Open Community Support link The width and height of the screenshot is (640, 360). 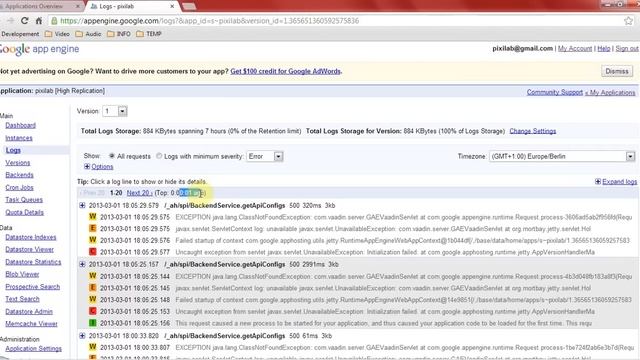[555, 92]
